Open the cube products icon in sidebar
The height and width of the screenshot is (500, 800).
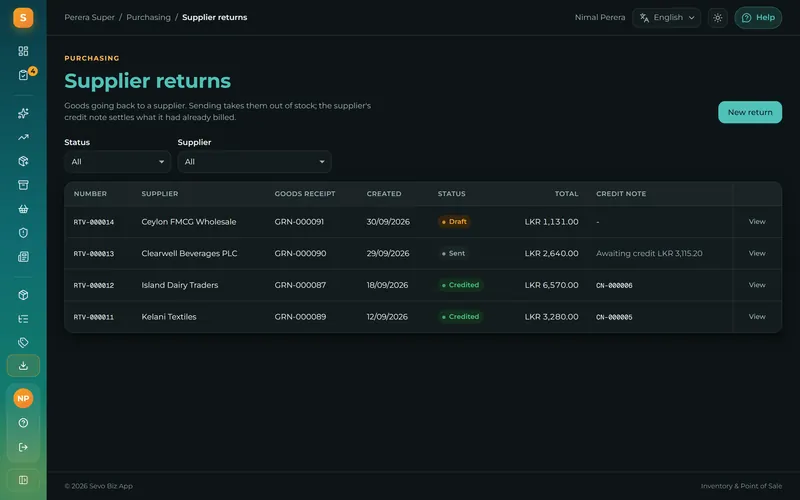[x=23, y=295]
